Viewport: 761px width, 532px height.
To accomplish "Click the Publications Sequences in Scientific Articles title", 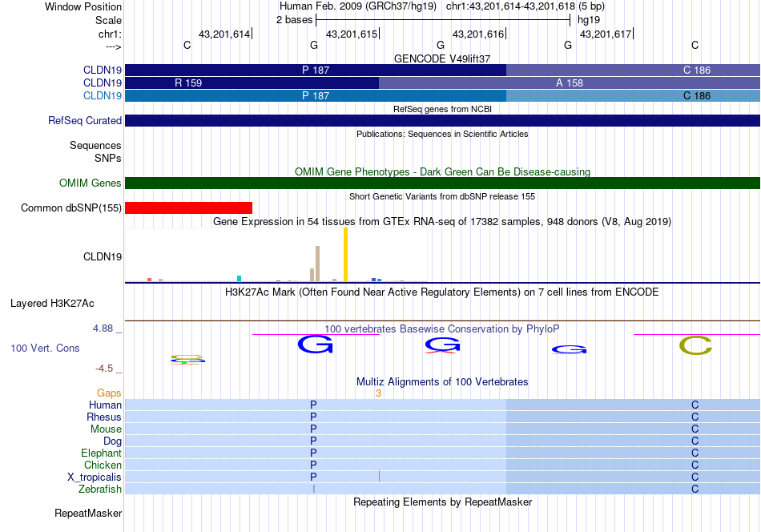I will click(x=442, y=134).
